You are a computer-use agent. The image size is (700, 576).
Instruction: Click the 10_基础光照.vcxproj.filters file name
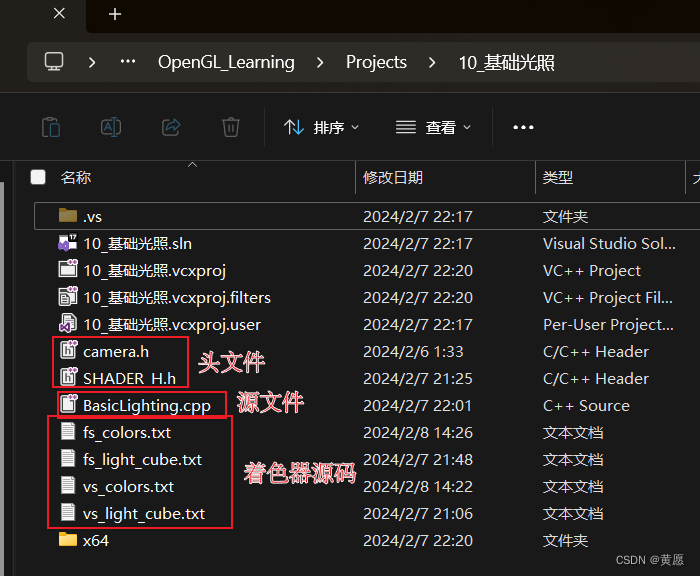pos(177,298)
